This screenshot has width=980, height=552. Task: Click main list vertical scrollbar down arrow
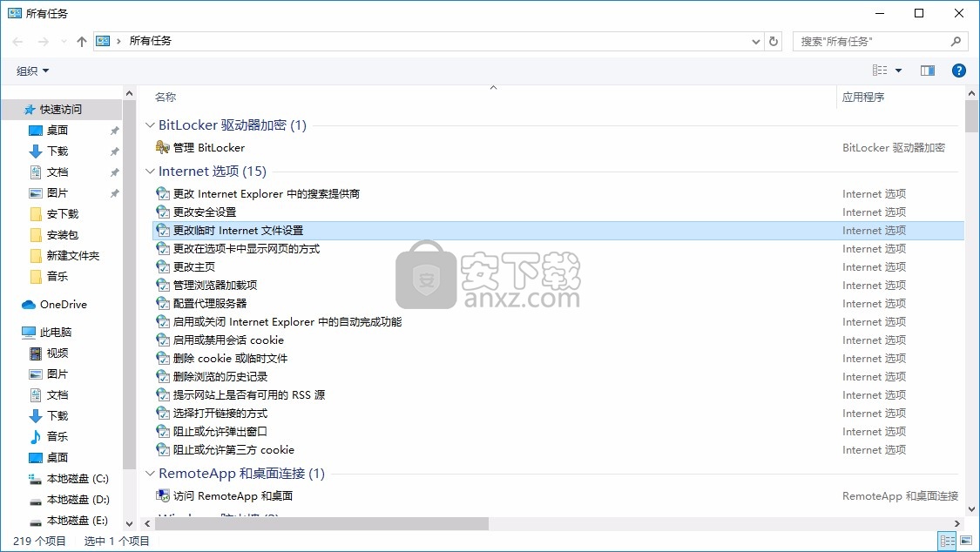tap(972, 509)
